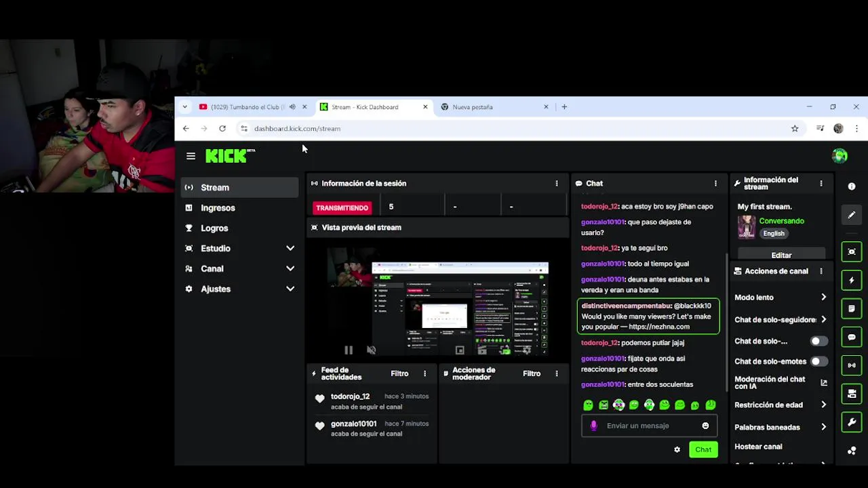
Task: Open the Modo lento submenu arrow
Action: tap(823, 297)
